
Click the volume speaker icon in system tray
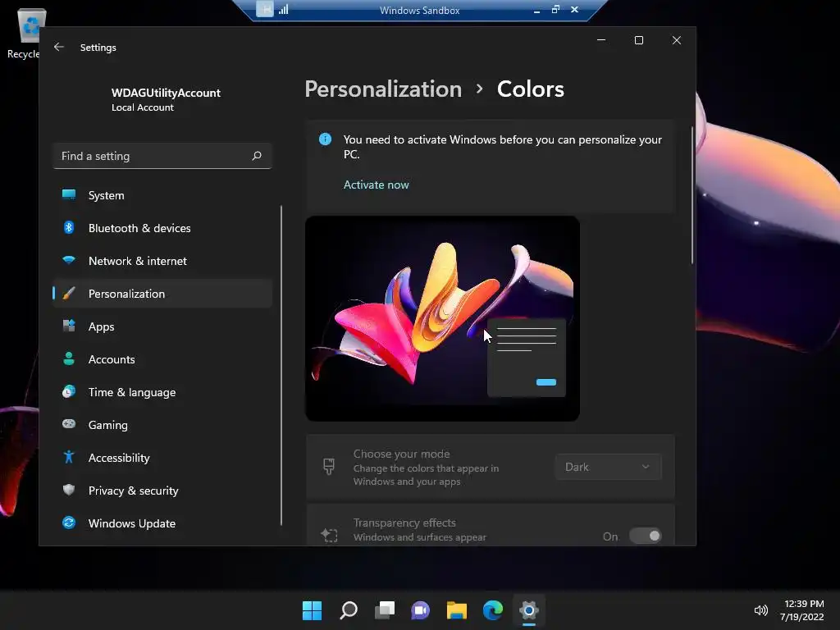tap(760, 610)
